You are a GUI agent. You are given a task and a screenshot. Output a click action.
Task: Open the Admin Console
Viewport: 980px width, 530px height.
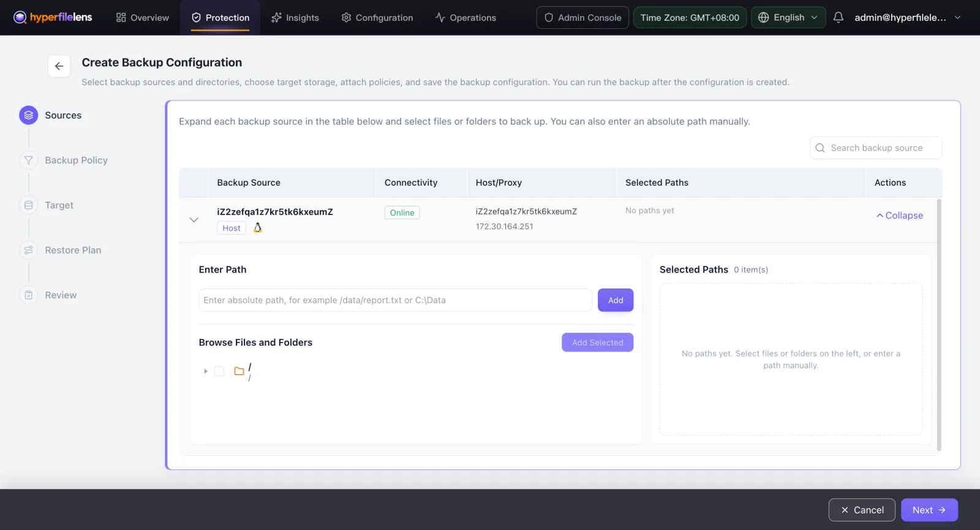pyautogui.click(x=582, y=17)
